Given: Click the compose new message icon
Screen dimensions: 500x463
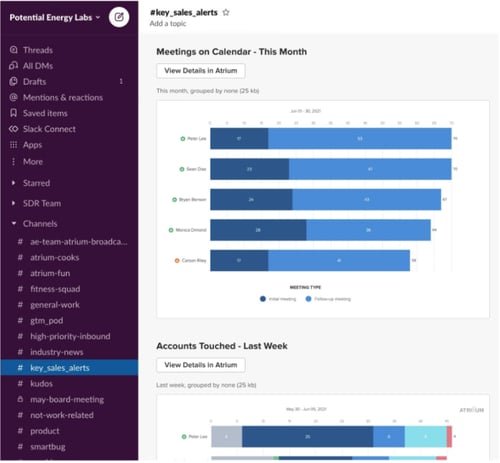Looking at the screenshot, I should [119, 17].
